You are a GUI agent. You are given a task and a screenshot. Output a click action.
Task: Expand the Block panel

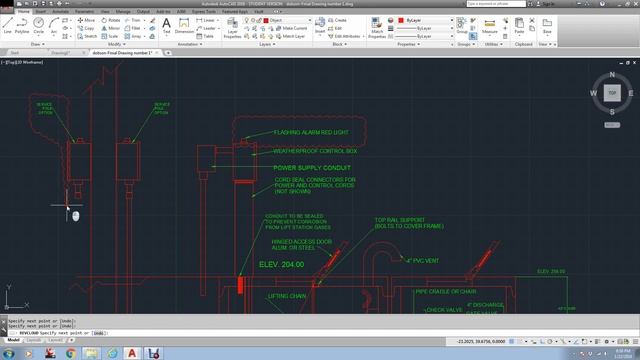click(x=340, y=44)
